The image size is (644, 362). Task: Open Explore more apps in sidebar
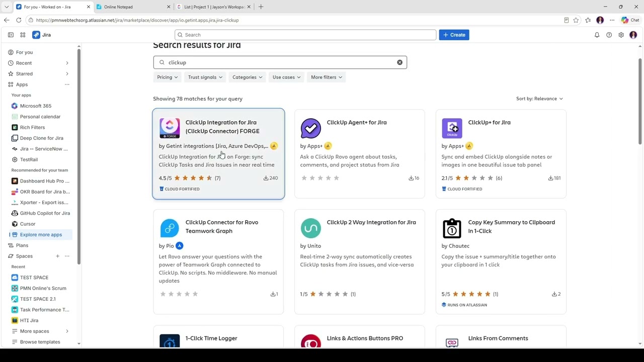click(x=41, y=235)
